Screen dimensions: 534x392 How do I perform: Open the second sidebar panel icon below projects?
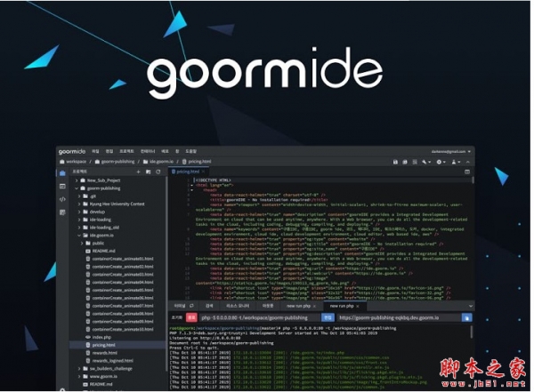[62, 186]
